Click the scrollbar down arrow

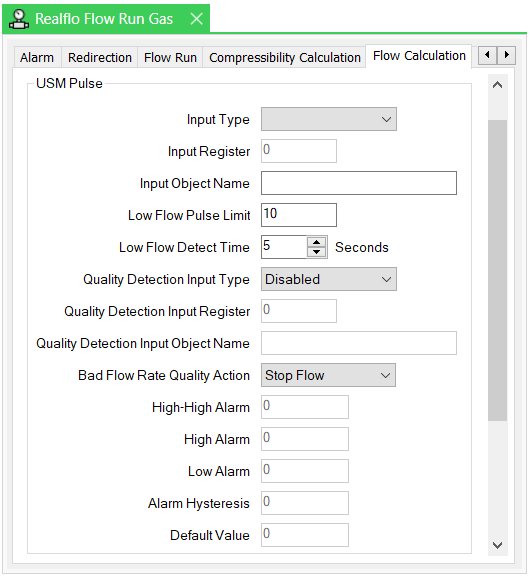point(498,545)
